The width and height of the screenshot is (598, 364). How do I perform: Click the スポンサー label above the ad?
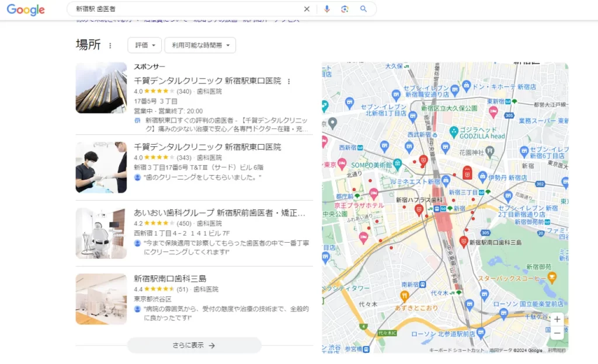(x=149, y=66)
